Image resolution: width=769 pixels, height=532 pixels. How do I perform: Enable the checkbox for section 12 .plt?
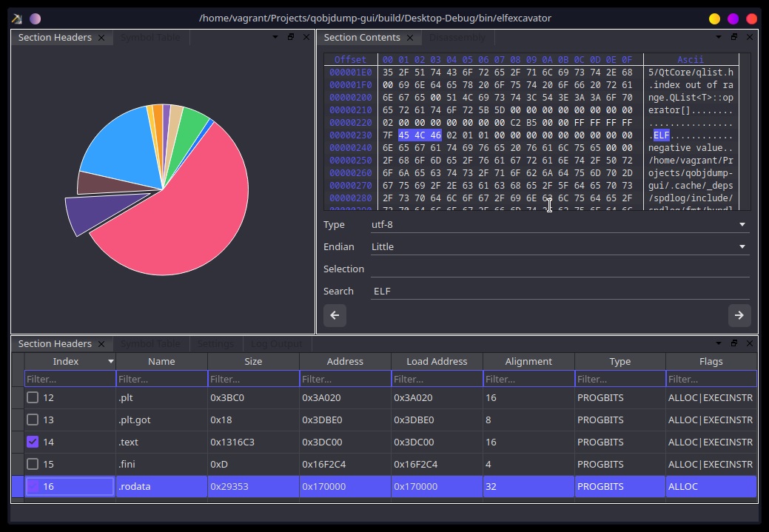[x=33, y=398]
